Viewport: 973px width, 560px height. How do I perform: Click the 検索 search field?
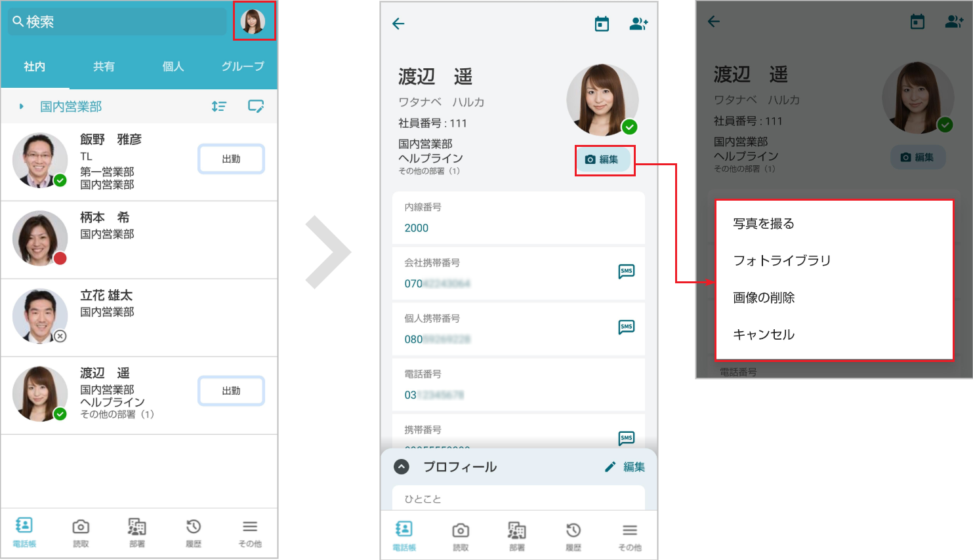[x=117, y=22]
